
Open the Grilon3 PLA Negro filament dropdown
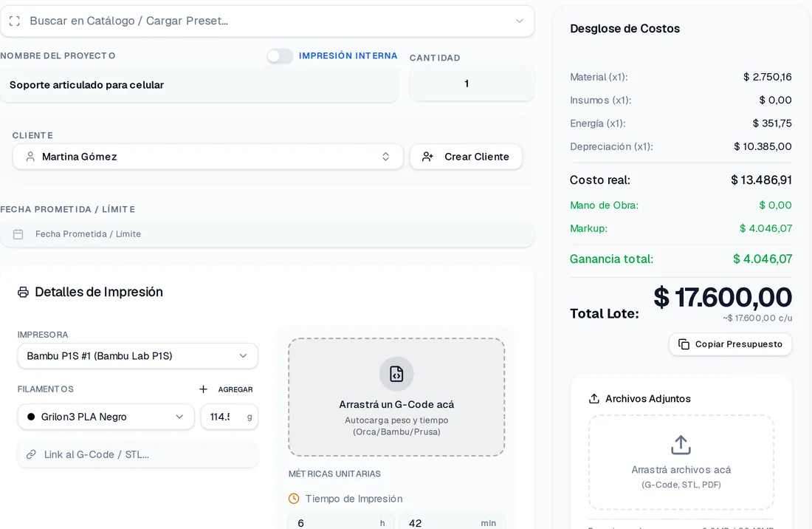click(106, 417)
